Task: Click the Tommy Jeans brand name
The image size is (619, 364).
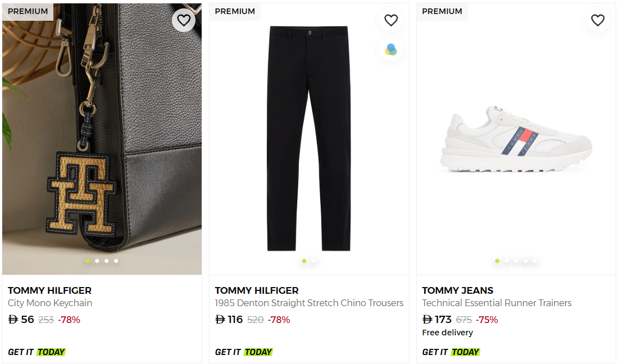Action: (458, 290)
